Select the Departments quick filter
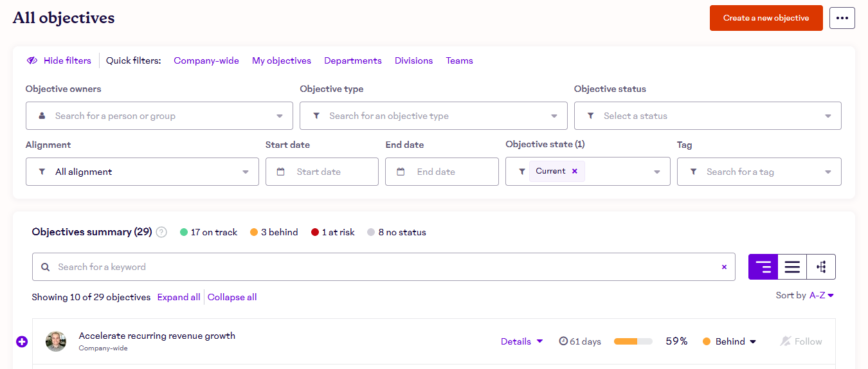Screen dimensions: 868x369 coord(353,60)
